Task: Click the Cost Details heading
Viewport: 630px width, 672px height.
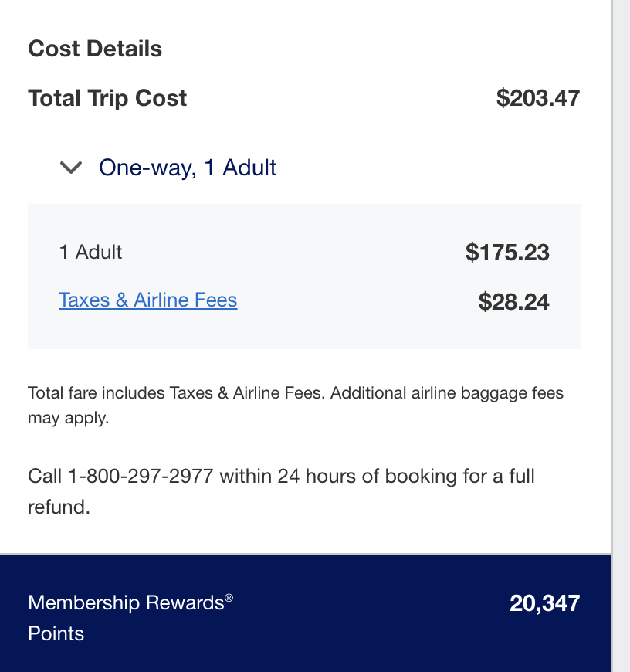Action: [95, 49]
